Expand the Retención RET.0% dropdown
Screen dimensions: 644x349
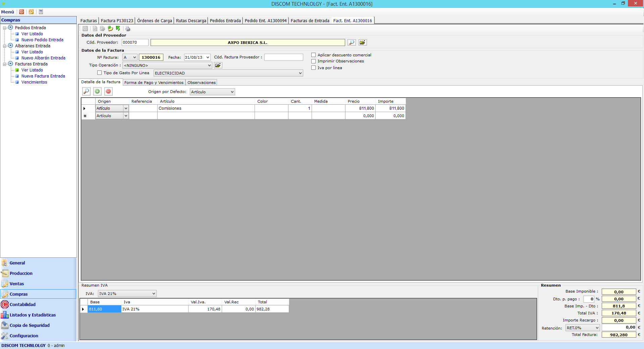point(597,328)
